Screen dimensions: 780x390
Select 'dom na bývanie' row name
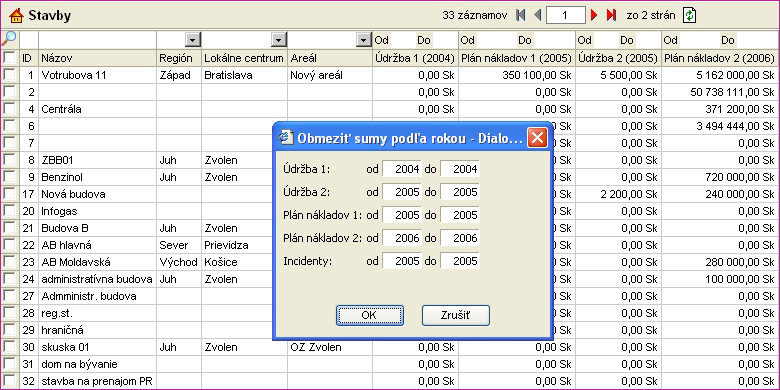click(x=80, y=364)
